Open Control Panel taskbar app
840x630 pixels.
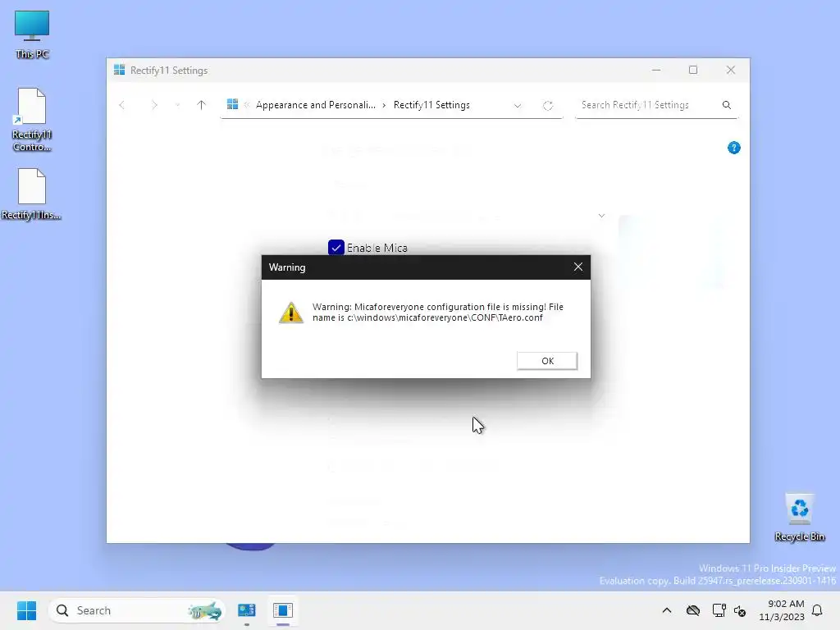coord(247,610)
